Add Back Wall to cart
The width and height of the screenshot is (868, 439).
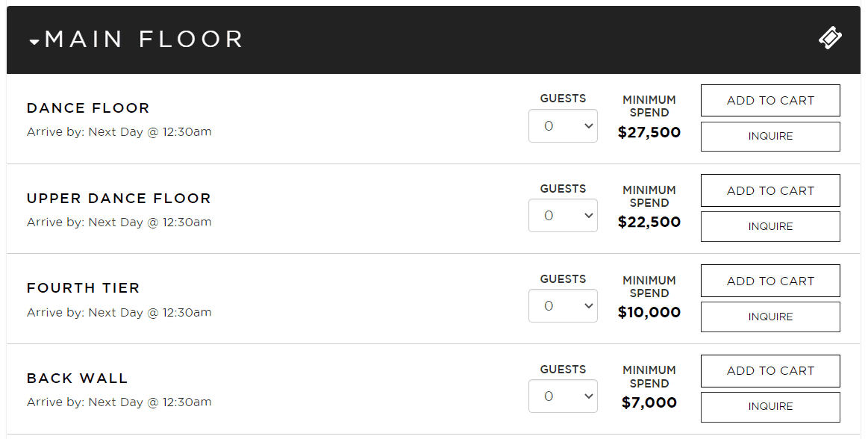point(769,371)
